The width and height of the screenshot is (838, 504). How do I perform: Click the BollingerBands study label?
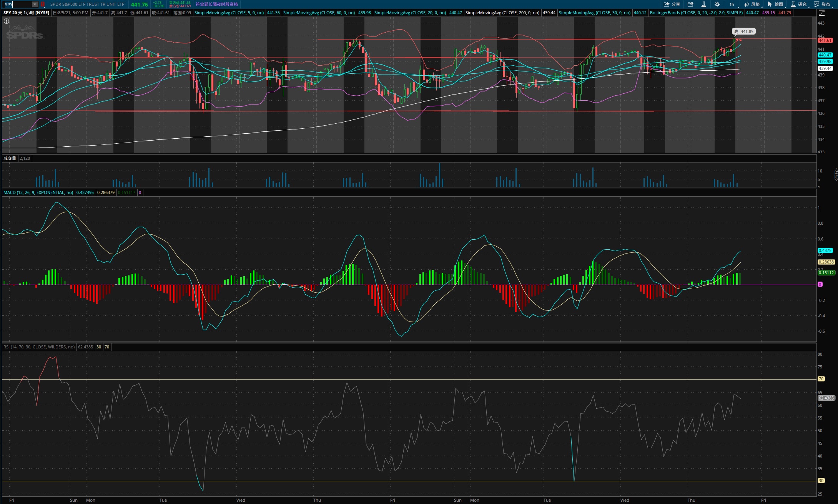click(x=696, y=13)
